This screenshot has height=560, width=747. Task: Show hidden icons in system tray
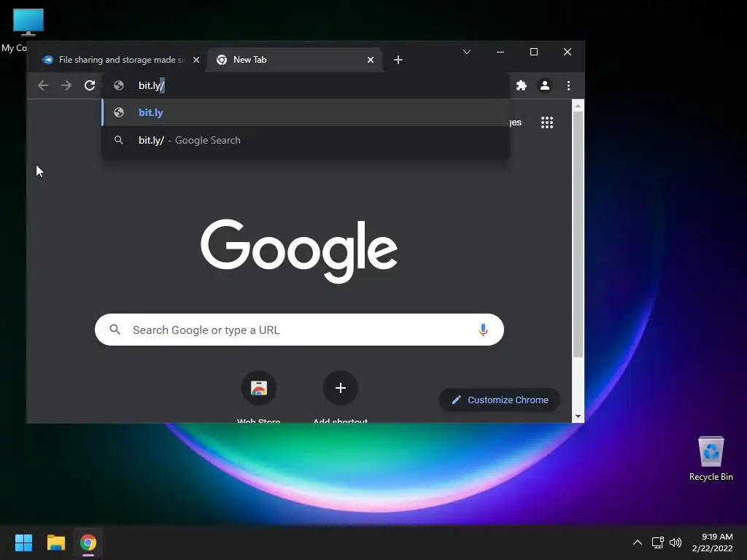point(638,542)
